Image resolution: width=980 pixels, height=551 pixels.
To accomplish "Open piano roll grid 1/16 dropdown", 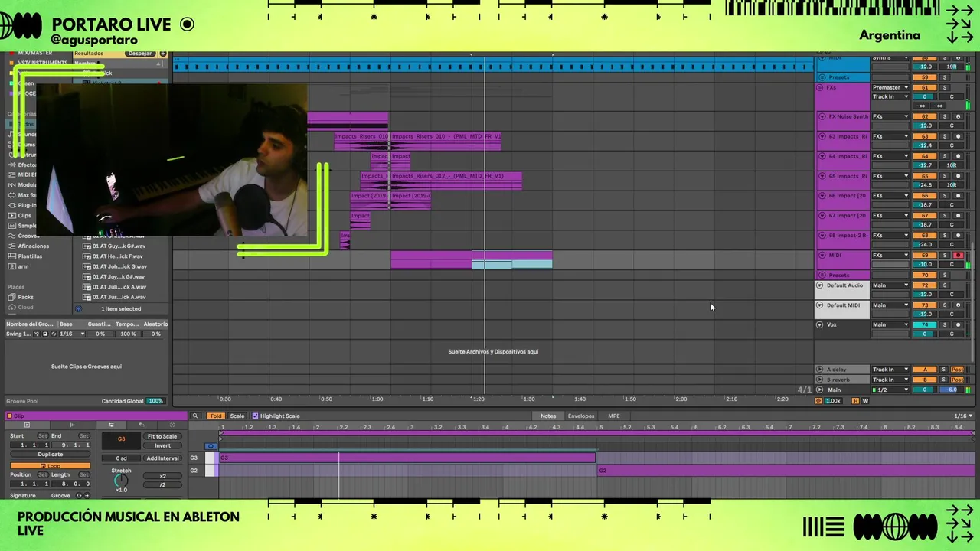I will (x=963, y=416).
